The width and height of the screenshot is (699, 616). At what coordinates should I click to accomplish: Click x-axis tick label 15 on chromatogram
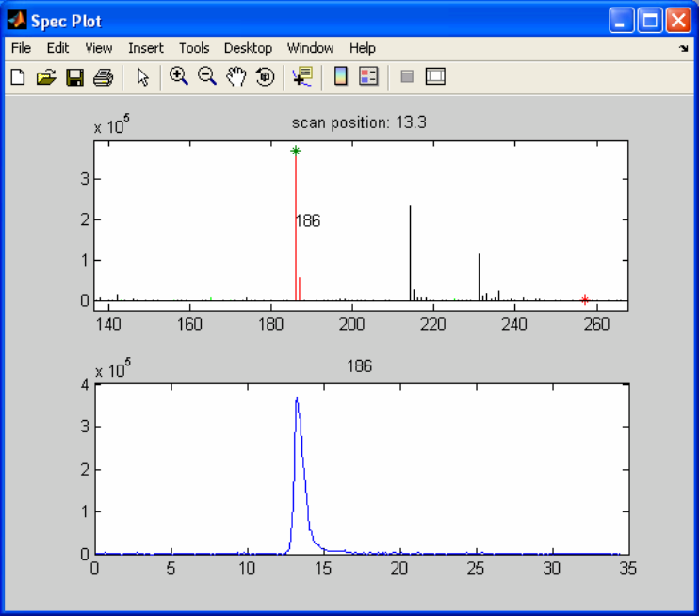[x=323, y=568]
